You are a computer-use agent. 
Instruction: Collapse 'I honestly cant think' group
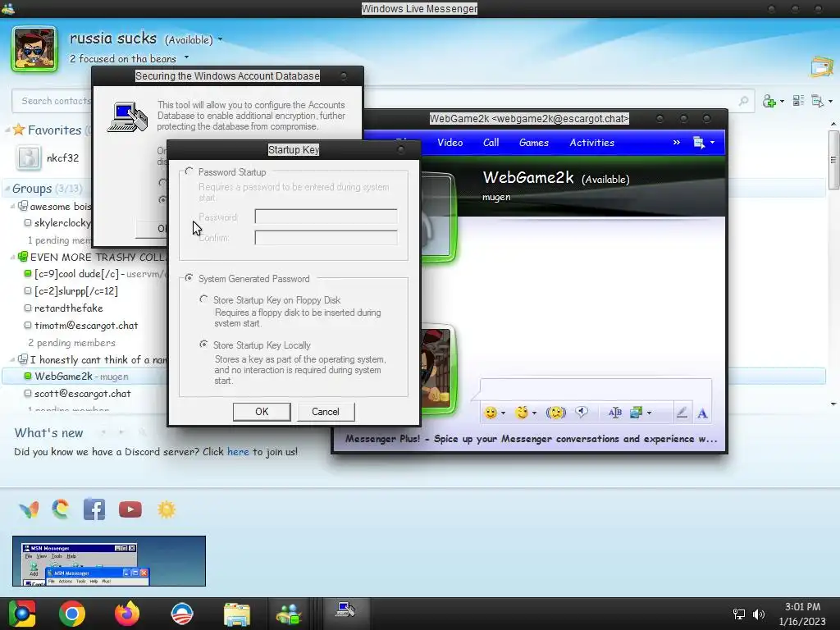[x=13, y=359]
